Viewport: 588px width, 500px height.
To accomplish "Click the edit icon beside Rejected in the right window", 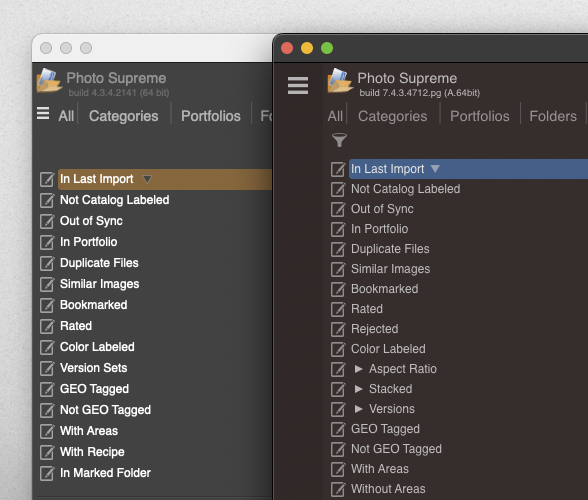I will coord(338,329).
